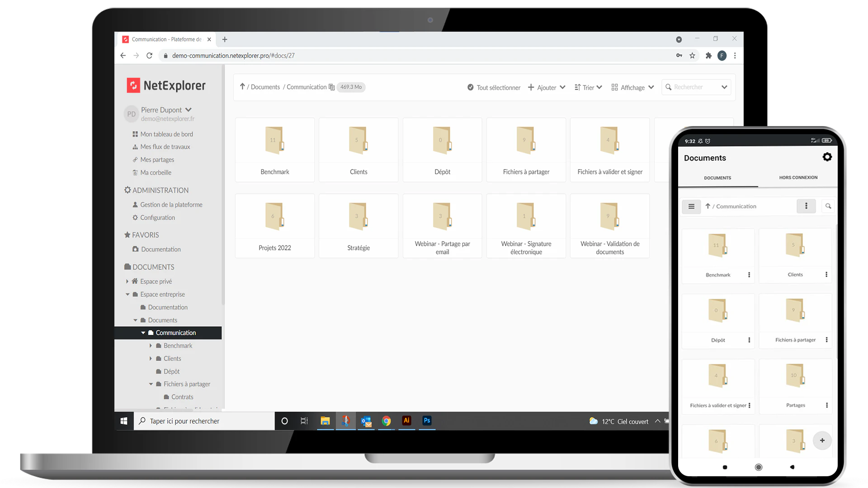The image size is (868, 488).
Task: Collapse Fichiers à partager tree node
Action: point(151,384)
